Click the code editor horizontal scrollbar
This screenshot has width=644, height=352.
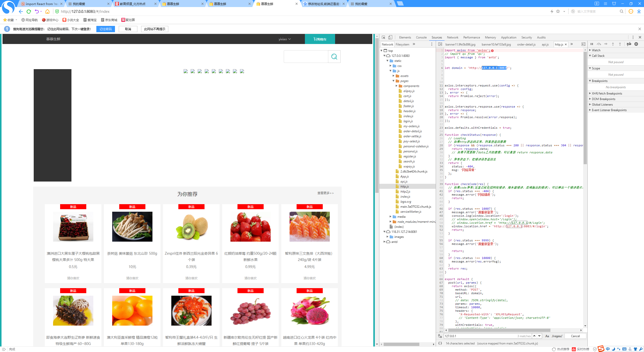point(499,330)
